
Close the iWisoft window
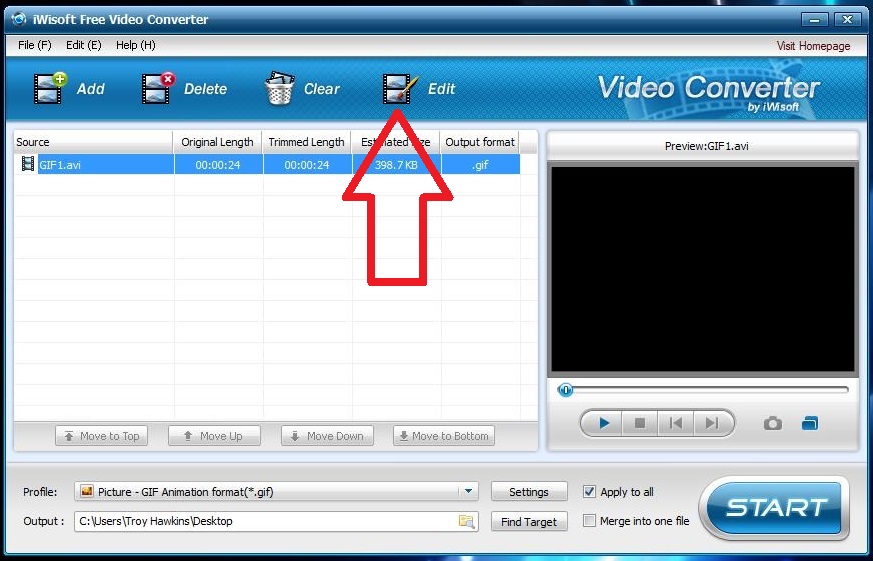tap(847, 19)
